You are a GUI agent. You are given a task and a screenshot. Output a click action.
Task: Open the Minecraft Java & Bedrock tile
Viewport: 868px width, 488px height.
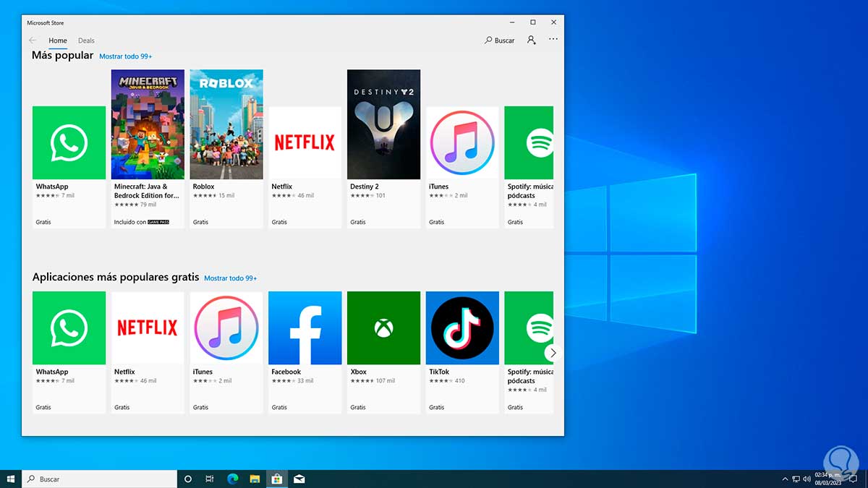click(148, 149)
